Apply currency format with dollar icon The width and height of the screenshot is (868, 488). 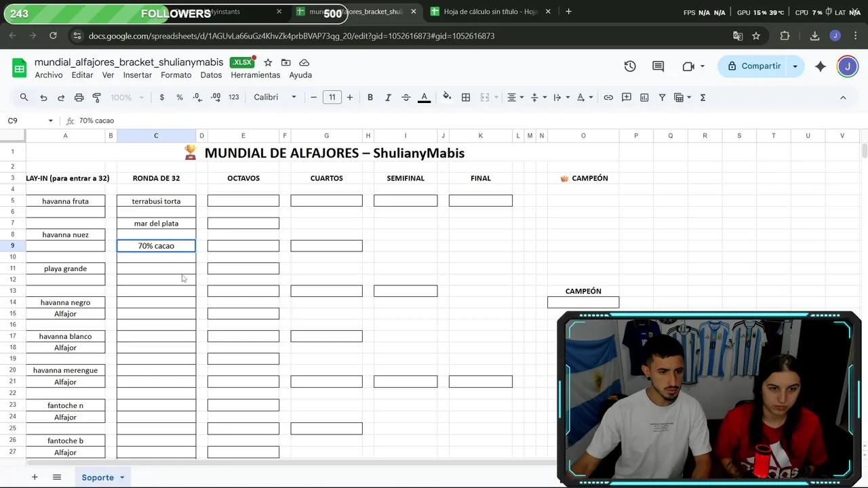click(161, 98)
